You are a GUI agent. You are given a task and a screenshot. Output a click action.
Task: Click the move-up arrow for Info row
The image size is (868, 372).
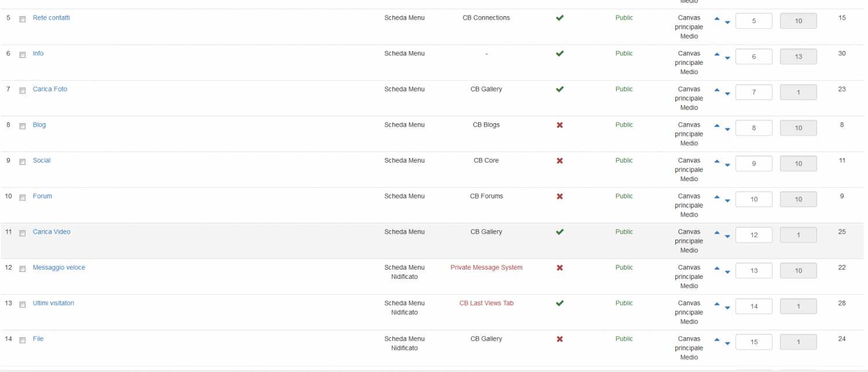717,54
